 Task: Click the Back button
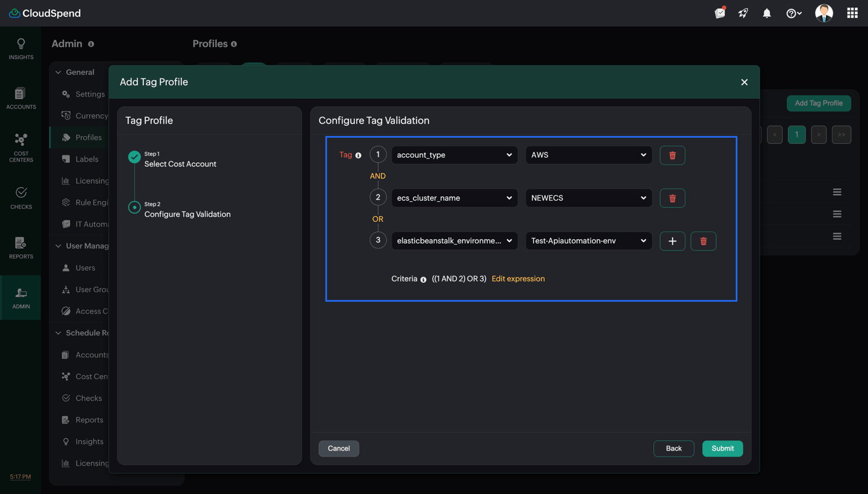[674, 448]
